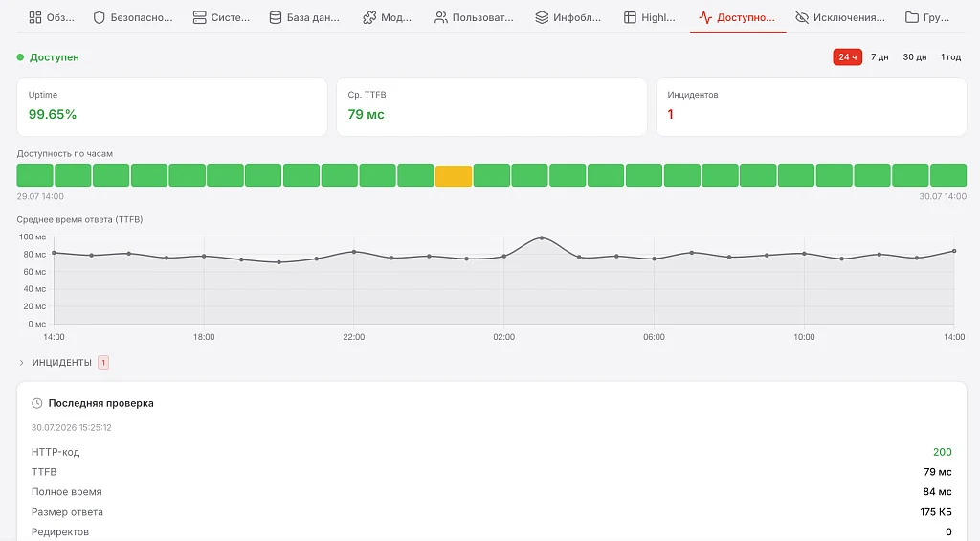This screenshot has height=541, width=980.
Task: Click the first green availability block
Action: pyautogui.click(x=35, y=175)
